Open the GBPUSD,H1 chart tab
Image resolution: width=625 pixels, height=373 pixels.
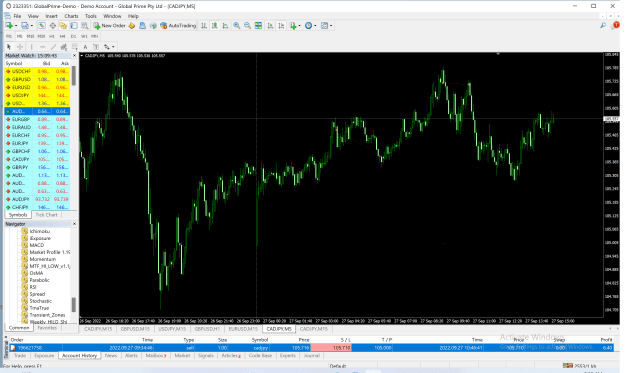207,329
